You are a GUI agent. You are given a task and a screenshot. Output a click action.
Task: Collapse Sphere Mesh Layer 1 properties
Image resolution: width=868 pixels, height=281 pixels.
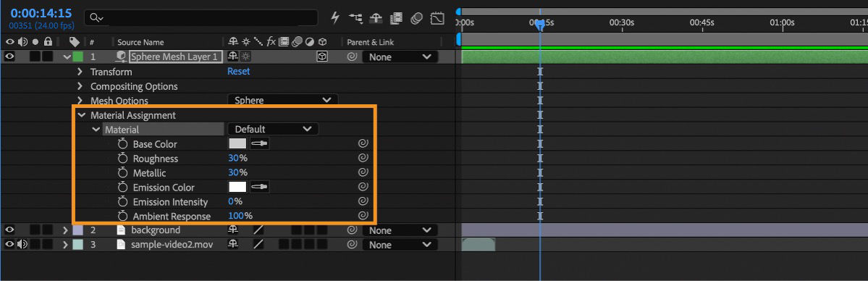pyautogui.click(x=67, y=56)
